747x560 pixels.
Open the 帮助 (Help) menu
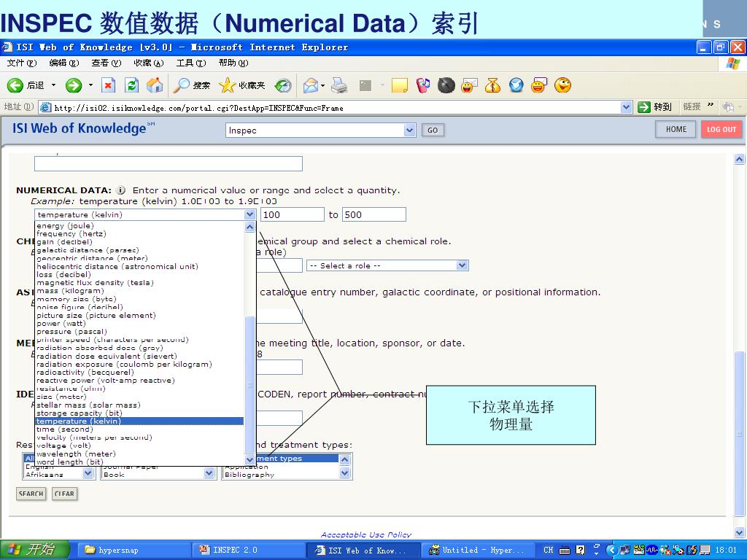click(x=233, y=63)
